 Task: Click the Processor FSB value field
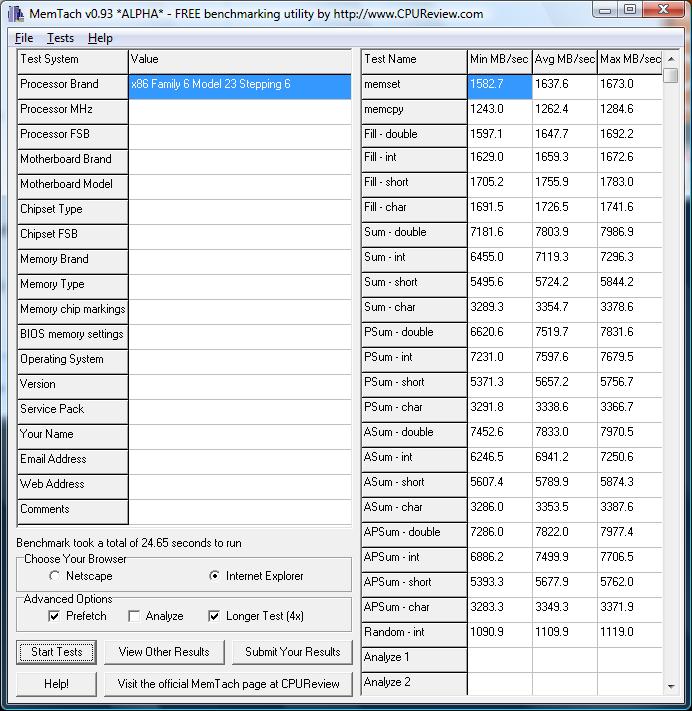(240, 136)
